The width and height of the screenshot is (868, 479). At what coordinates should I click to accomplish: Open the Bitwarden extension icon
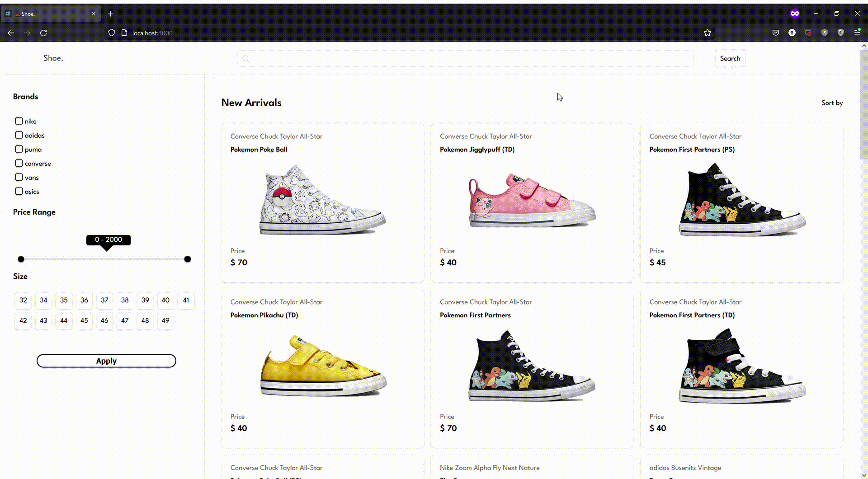[792, 33]
